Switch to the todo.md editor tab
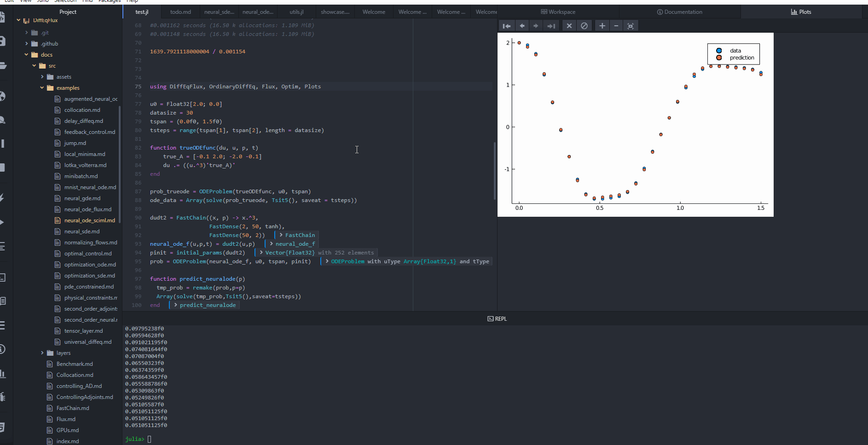The width and height of the screenshot is (868, 445). click(180, 12)
